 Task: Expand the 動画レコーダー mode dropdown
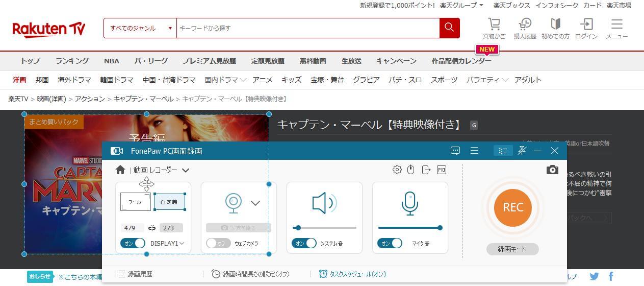[x=186, y=170]
